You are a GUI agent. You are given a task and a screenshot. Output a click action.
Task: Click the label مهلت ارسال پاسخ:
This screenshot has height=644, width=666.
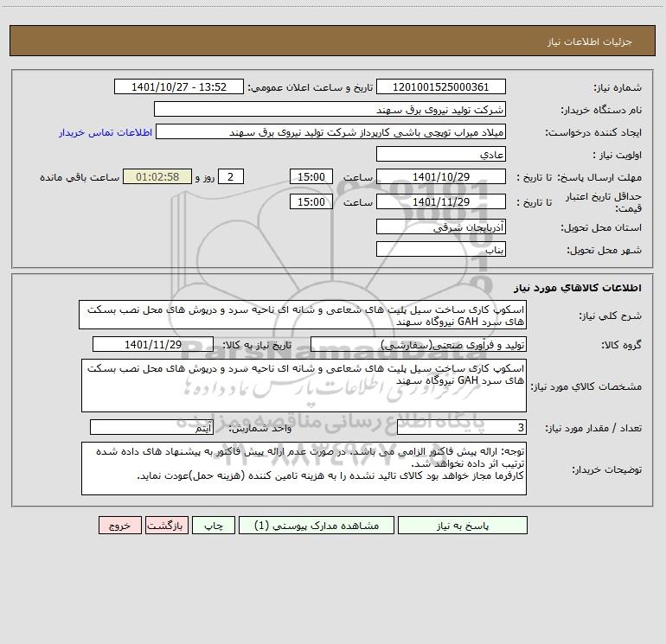click(599, 177)
